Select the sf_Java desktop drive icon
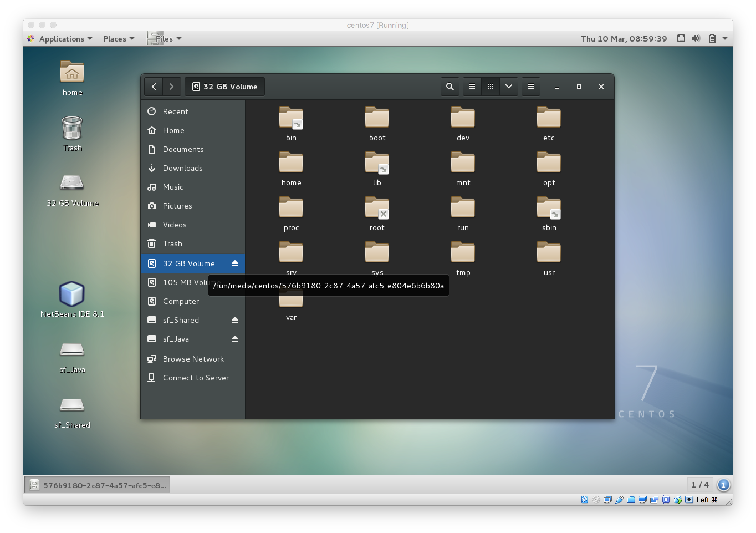Screen dimensions: 756x533 72,358
